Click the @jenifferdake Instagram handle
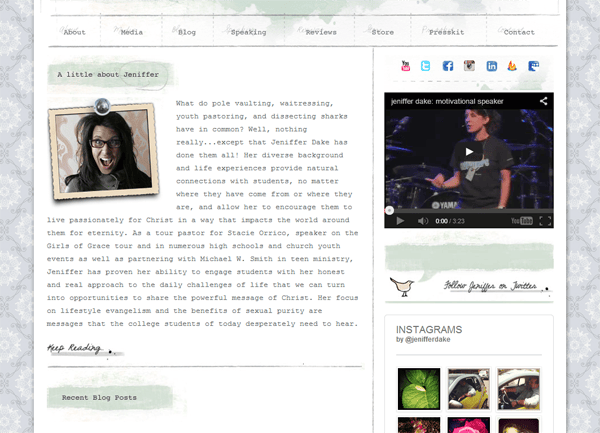This screenshot has height=433, width=600. (x=432, y=340)
